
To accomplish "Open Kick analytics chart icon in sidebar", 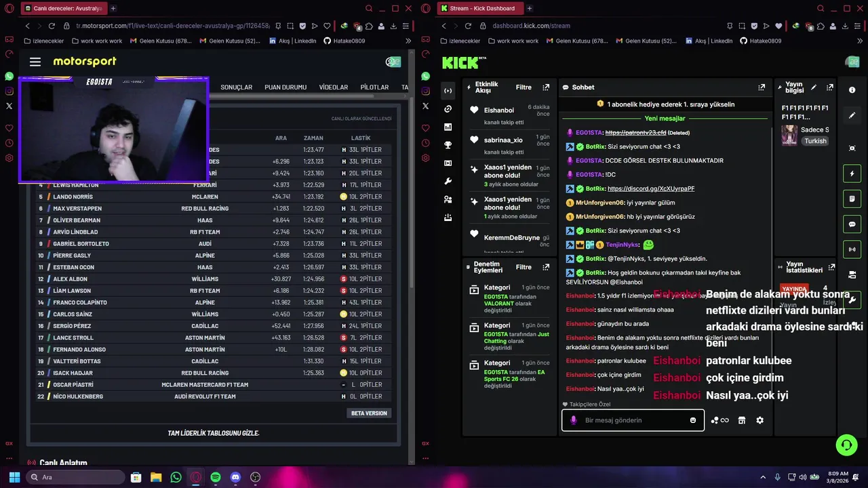I will tap(448, 127).
